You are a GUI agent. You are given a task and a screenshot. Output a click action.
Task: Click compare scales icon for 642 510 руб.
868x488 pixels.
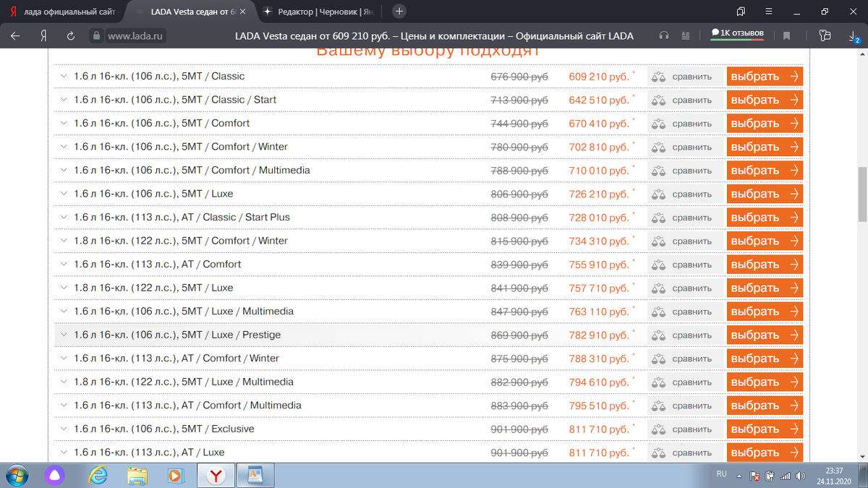pos(658,100)
